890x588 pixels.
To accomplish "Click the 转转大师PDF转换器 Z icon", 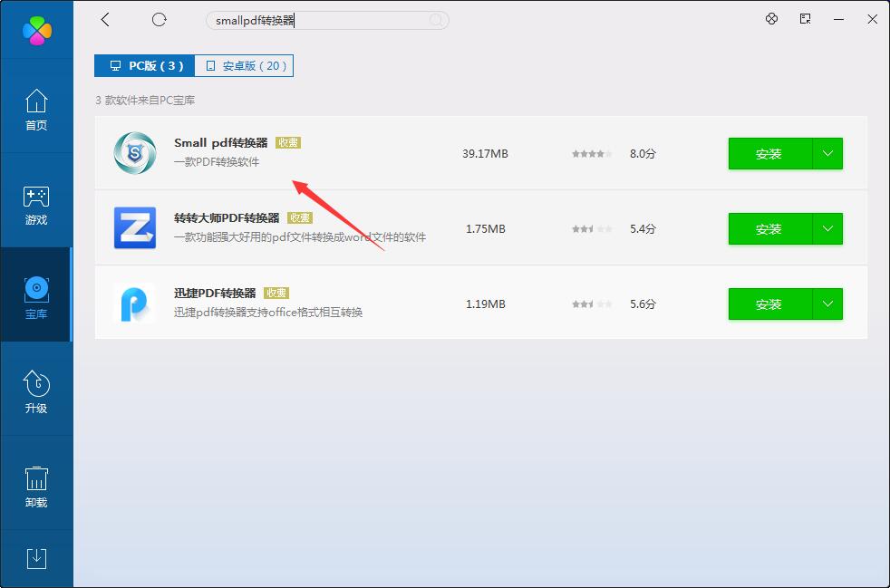I will 134,228.
